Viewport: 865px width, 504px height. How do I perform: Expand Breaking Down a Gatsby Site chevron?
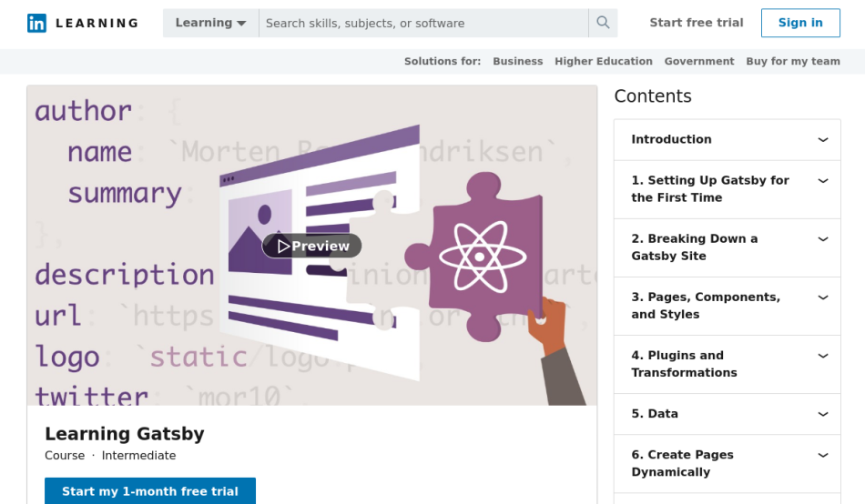coord(823,239)
